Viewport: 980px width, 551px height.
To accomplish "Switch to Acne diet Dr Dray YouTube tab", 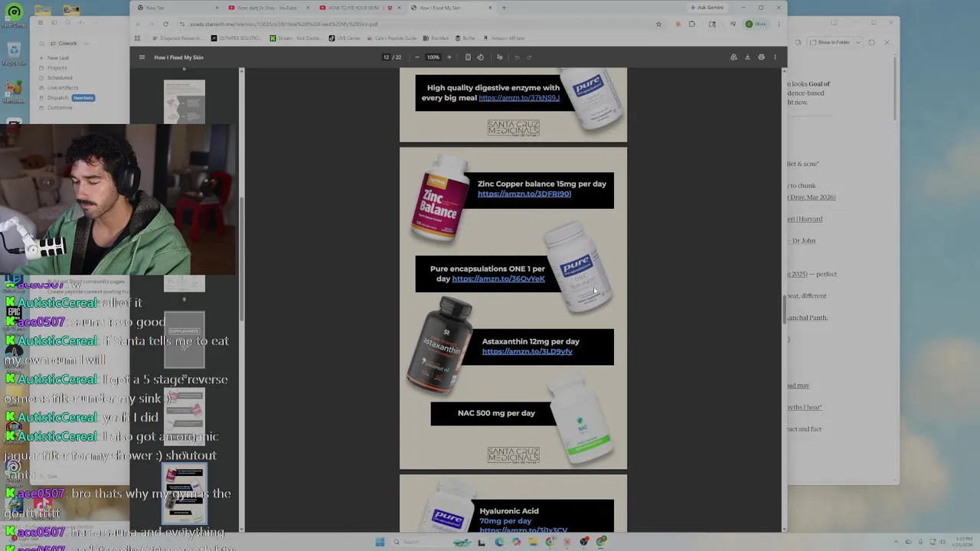I will click(266, 8).
